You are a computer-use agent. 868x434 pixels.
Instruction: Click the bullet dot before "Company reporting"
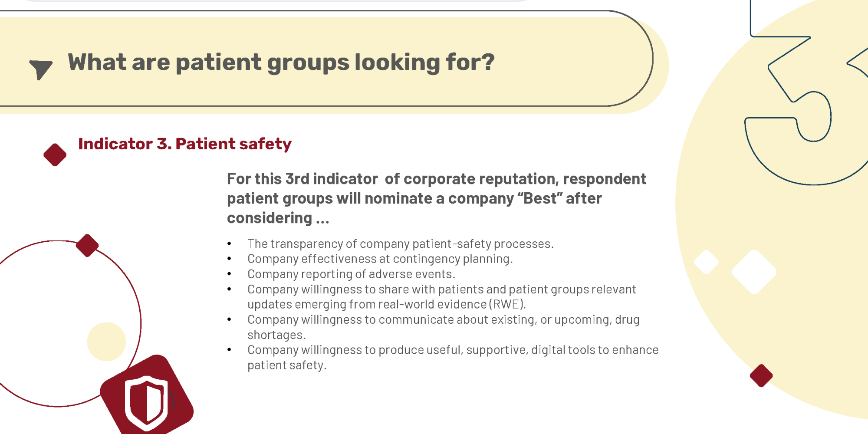click(229, 274)
